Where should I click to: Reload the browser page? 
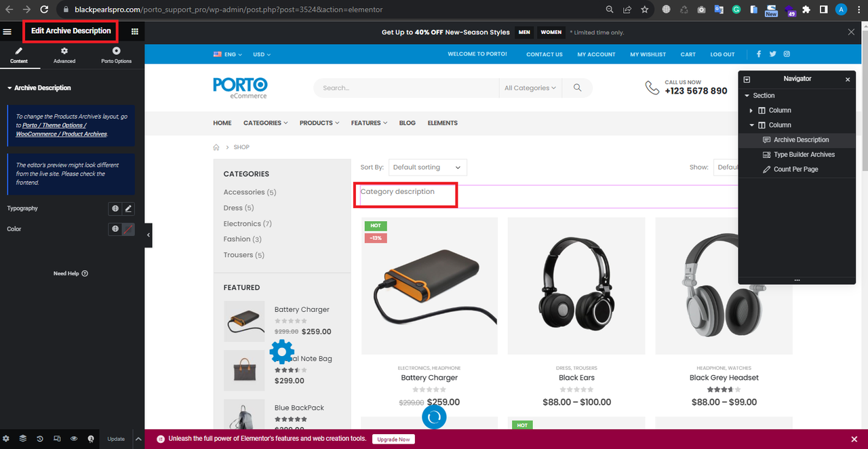44,9
